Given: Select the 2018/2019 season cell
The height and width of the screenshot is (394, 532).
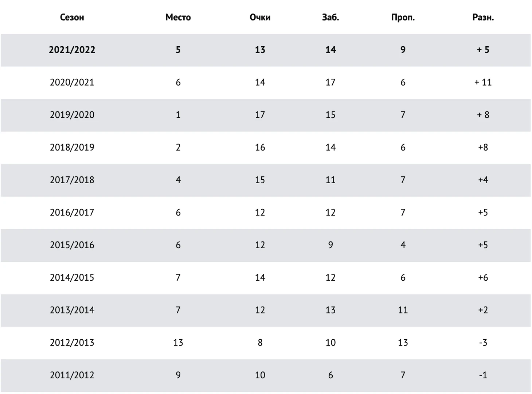Looking at the screenshot, I should pos(72,147).
